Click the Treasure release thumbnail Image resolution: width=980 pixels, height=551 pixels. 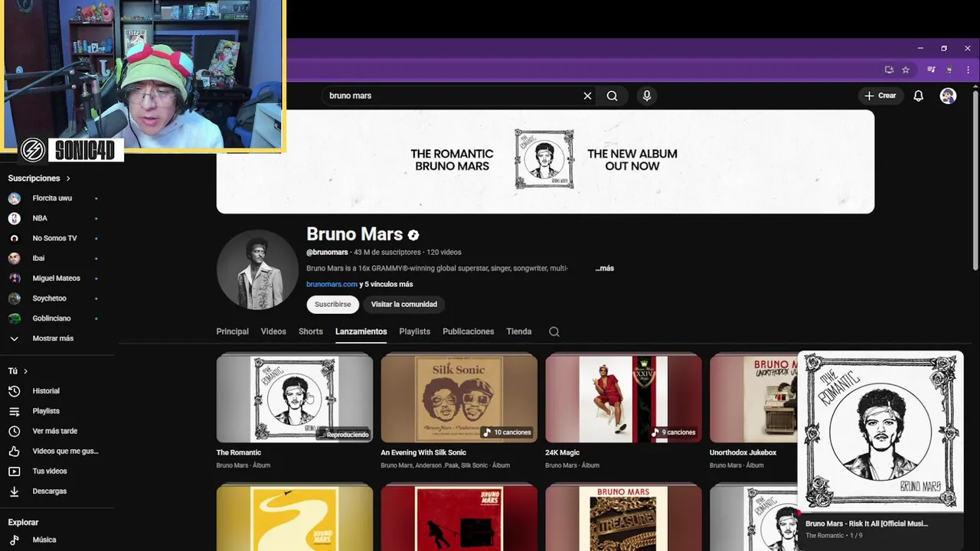coord(623,518)
